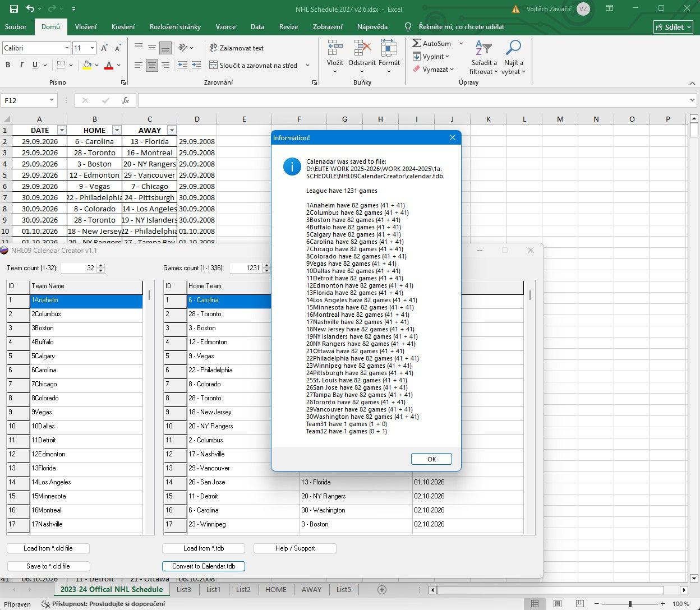
Task: Expand the merge and center options arrow
Action: coord(307,66)
